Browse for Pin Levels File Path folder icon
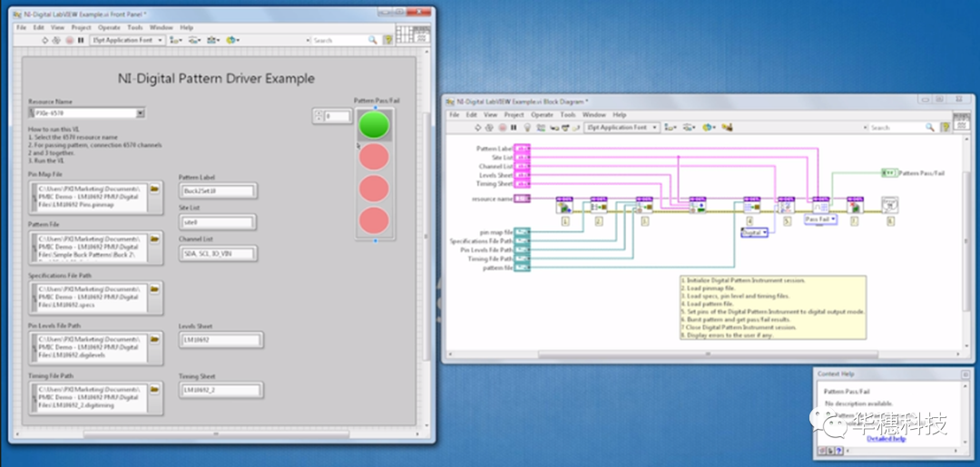 coord(154,340)
